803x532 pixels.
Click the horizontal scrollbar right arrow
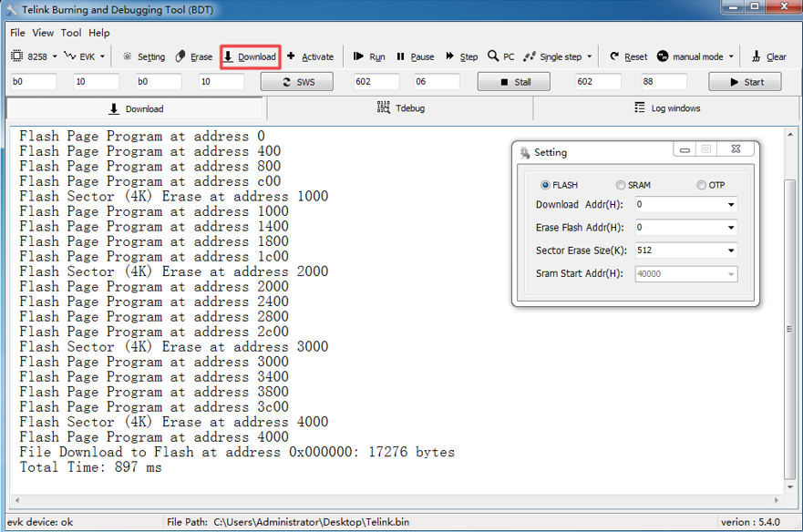click(x=777, y=500)
